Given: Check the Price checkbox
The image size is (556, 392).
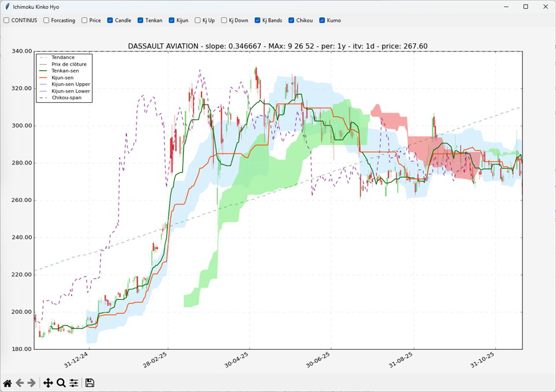Looking at the screenshot, I should (85, 20).
